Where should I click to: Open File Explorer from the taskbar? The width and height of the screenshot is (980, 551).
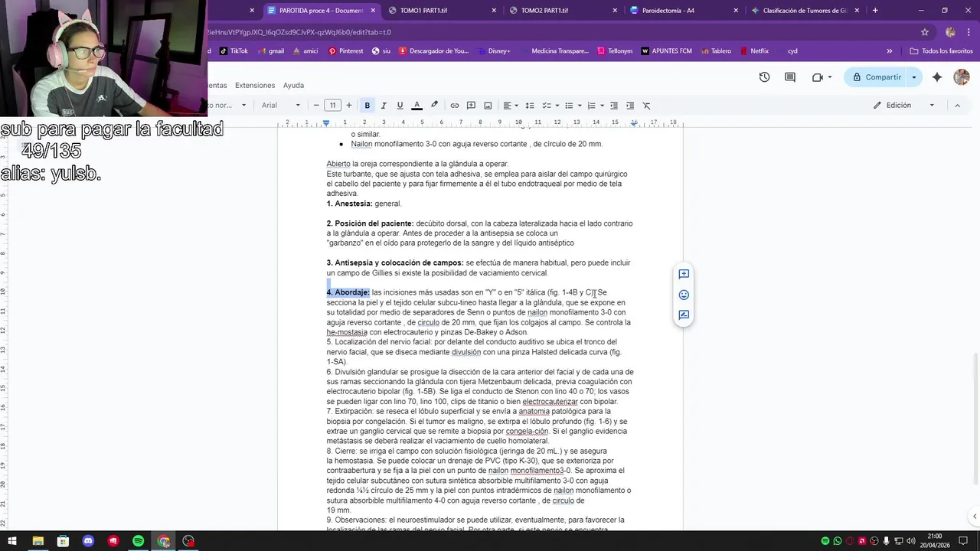click(38, 541)
